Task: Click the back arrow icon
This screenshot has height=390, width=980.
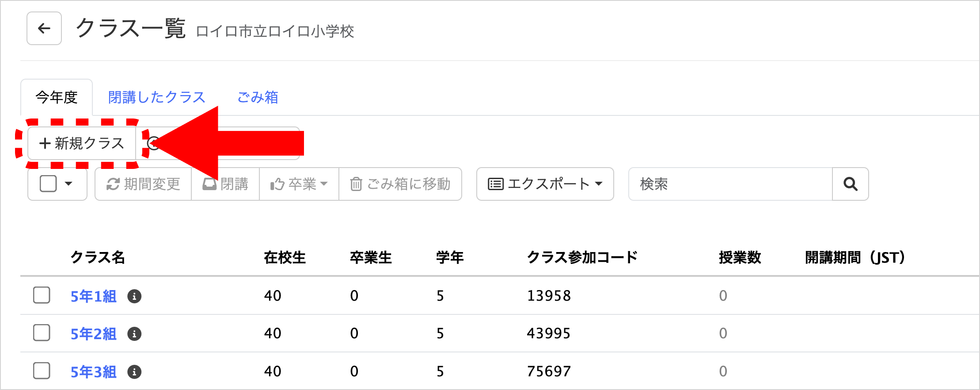Action: pyautogui.click(x=44, y=29)
